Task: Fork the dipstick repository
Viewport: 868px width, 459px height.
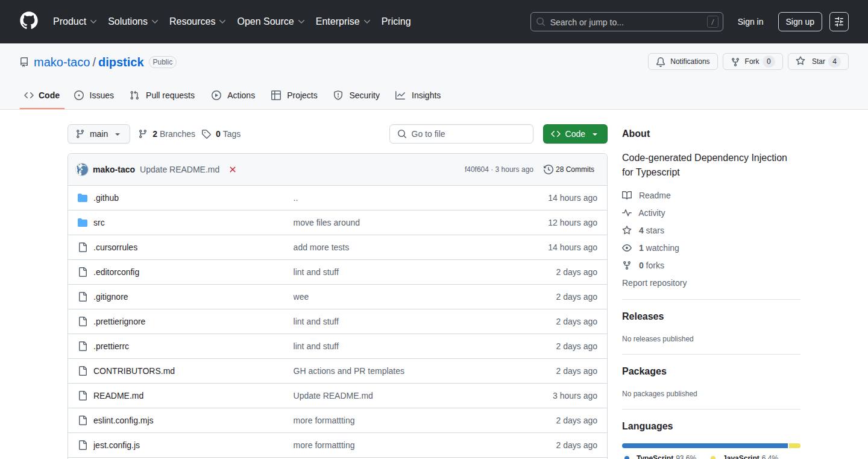Action: pos(753,62)
